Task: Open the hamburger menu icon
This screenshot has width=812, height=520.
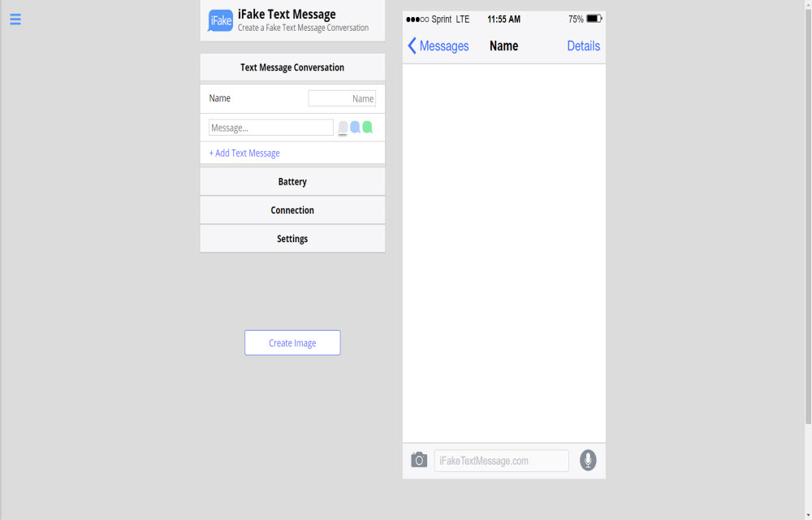Action: [15, 19]
